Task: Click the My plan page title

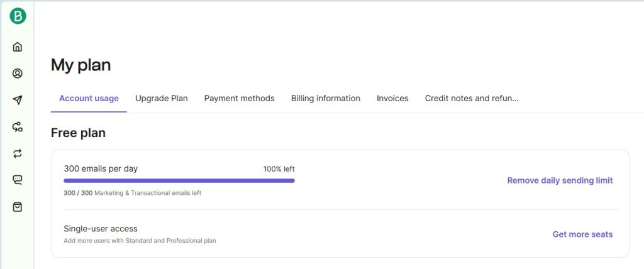Action: point(80,65)
